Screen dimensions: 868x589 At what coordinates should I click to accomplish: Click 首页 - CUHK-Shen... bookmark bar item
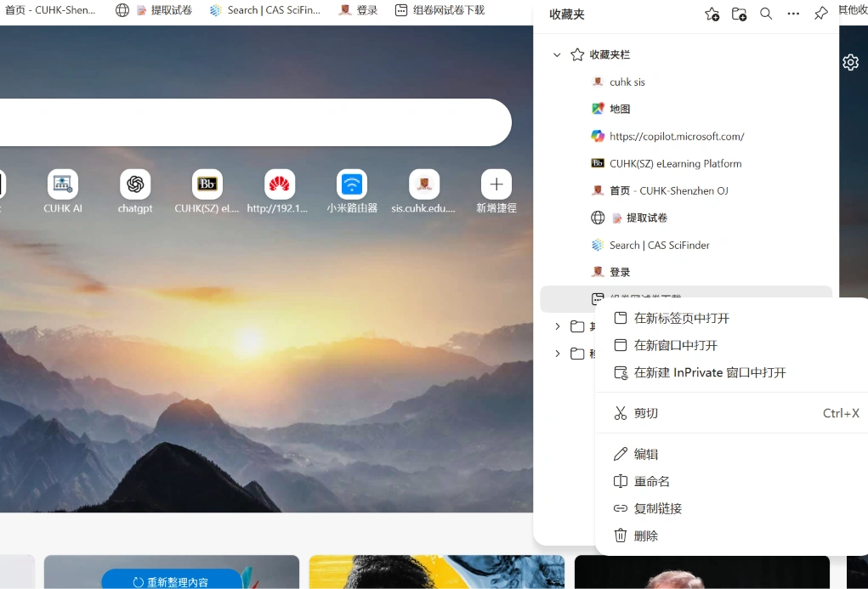50,10
